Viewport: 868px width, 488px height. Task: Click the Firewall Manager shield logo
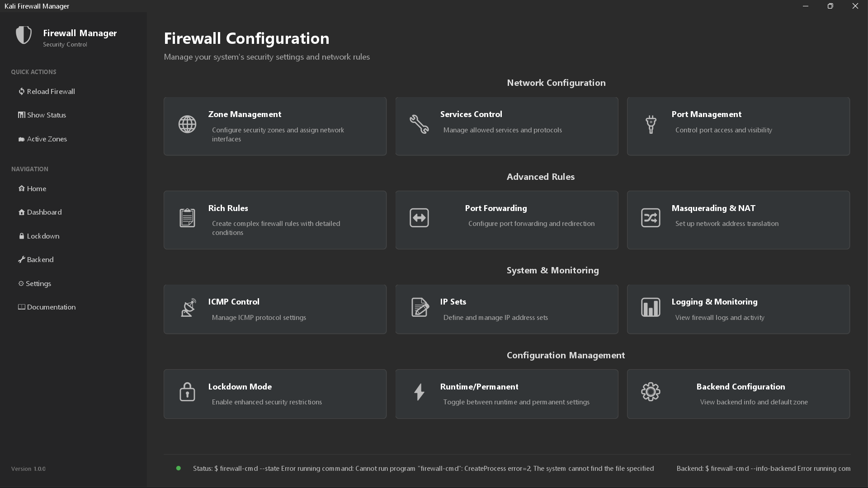24,35
